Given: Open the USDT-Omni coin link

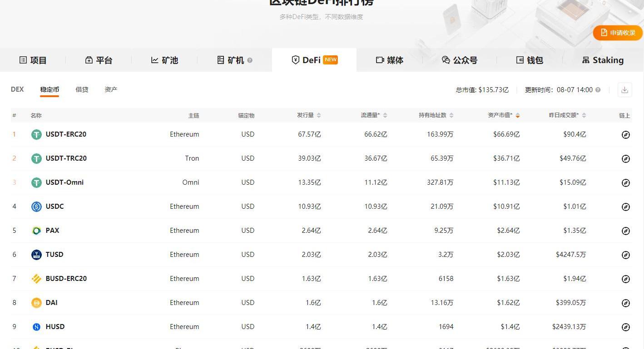Looking at the screenshot, I should [64, 182].
